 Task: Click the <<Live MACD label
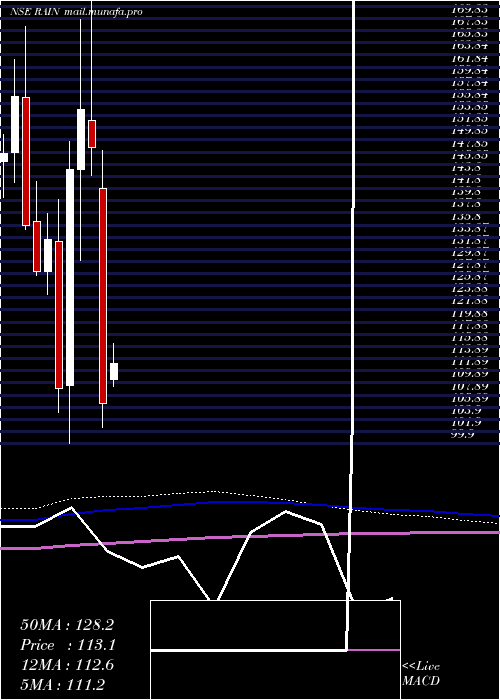[x=421, y=674]
